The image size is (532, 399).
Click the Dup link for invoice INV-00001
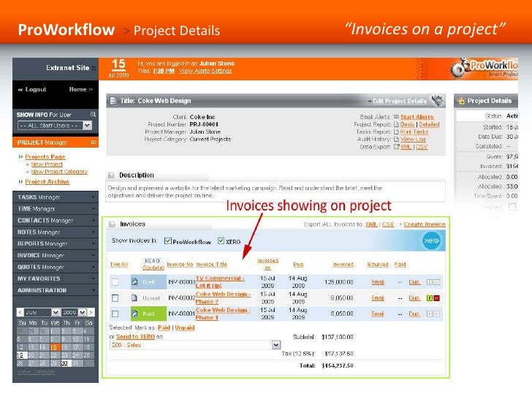point(414,313)
